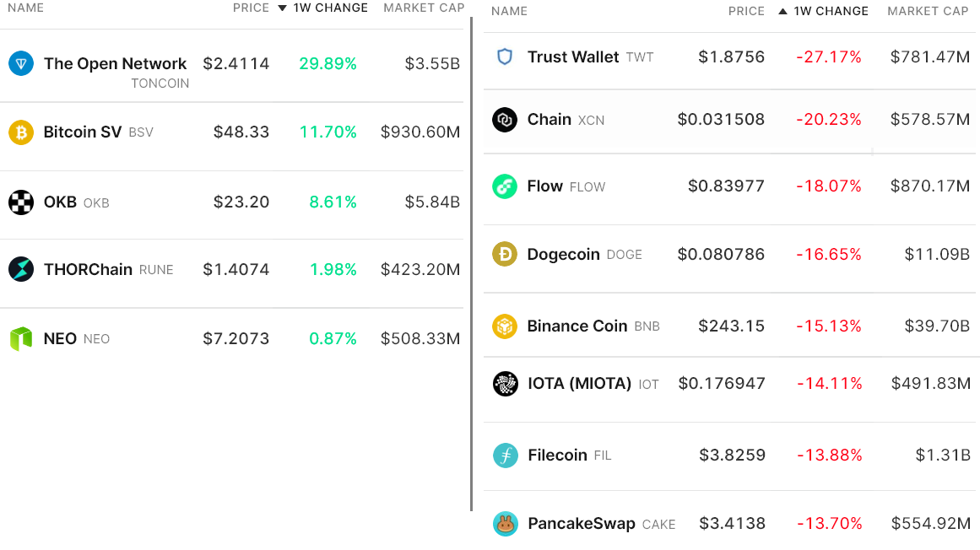The image size is (980, 550).
Task: Click the Toncoin logo icon
Action: point(21,63)
